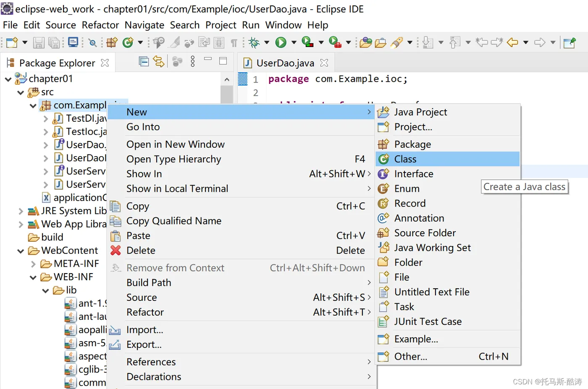Image resolution: width=588 pixels, height=389 pixels.
Task: Toggle Link with Editor in Package Explorer
Action: pos(159,62)
